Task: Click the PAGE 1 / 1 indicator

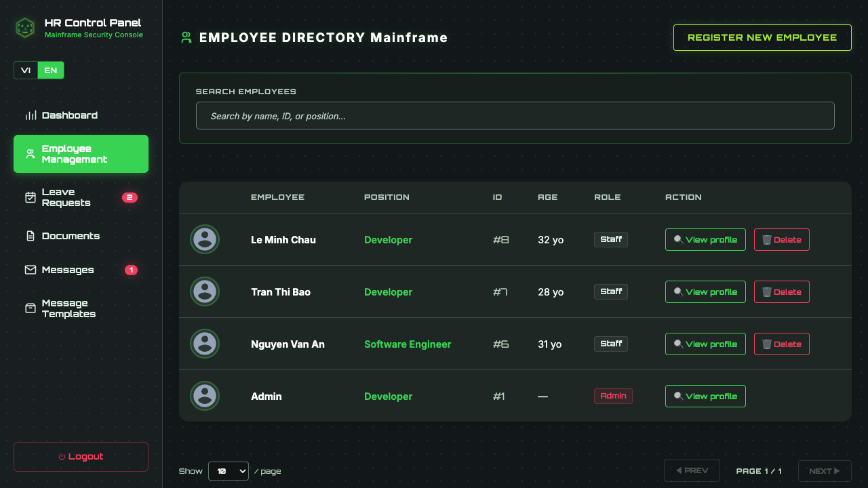Action: point(759,470)
